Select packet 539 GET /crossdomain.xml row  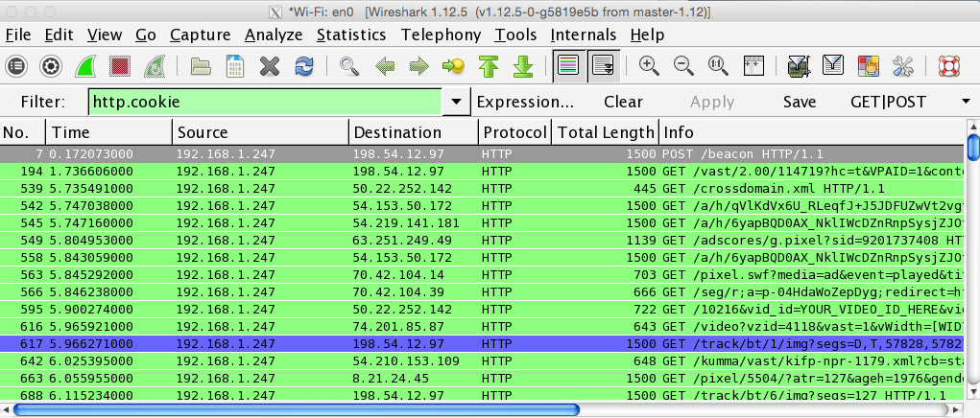coord(482,189)
